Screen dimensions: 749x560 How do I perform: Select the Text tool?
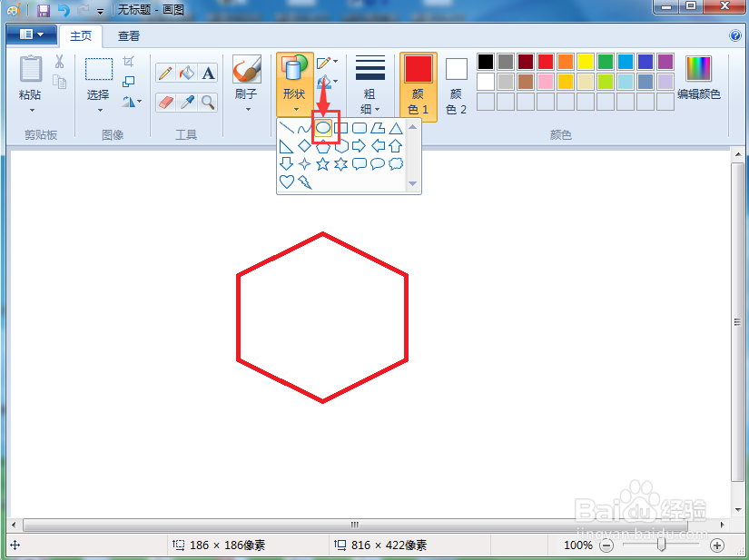[208, 74]
